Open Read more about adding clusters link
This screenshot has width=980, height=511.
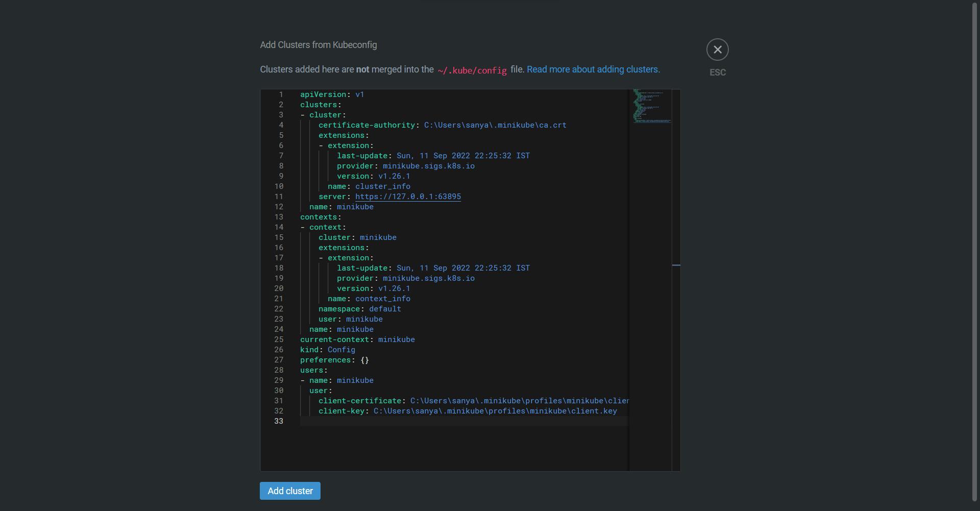coord(593,69)
